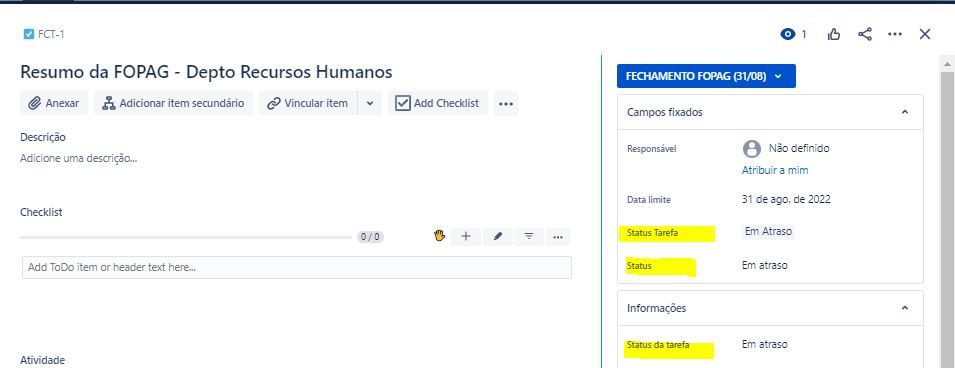Click the due date 31 de ago. de 2022

pyautogui.click(x=786, y=199)
